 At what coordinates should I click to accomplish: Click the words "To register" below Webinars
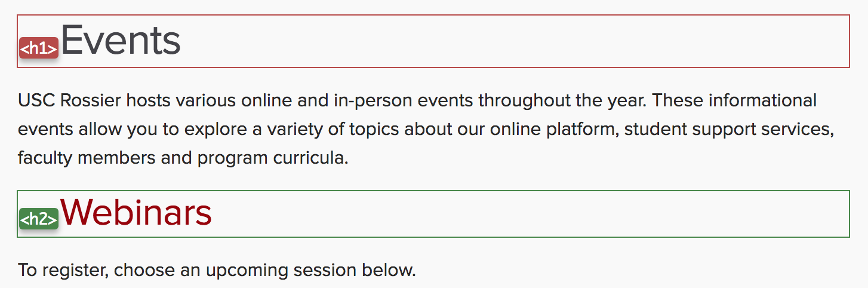coord(62,270)
